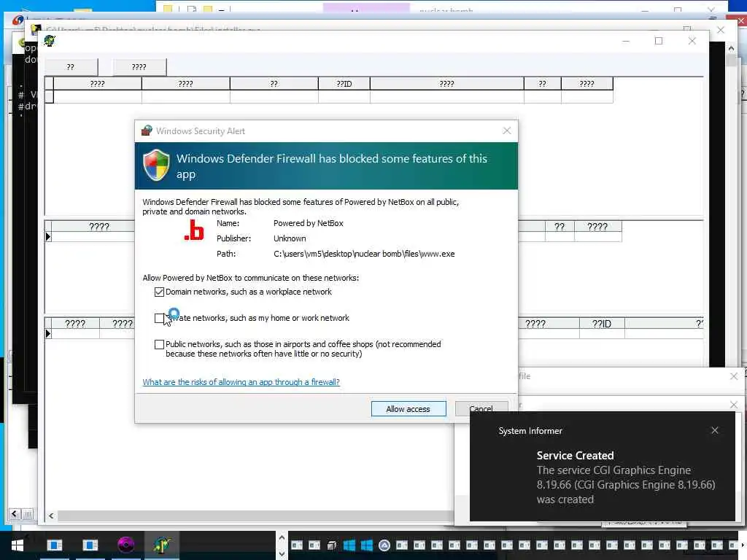This screenshot has width=747, height=560.
Task: Select the ??ID column header in top table
Action: (x=344, y=83)
